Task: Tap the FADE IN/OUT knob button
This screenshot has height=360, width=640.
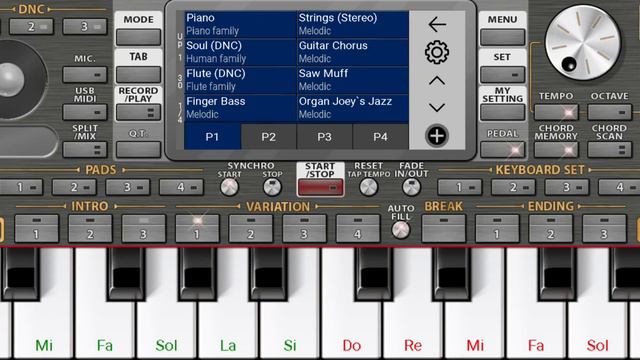Action: [411, 187]
